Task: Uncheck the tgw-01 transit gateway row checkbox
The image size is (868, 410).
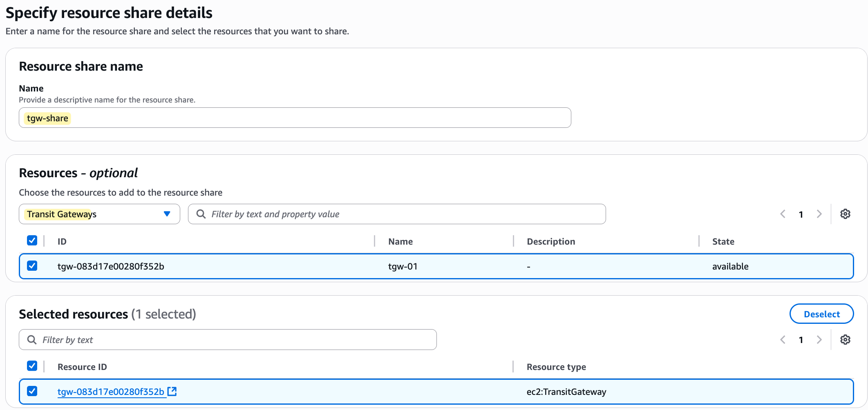Action: point(32,266)
